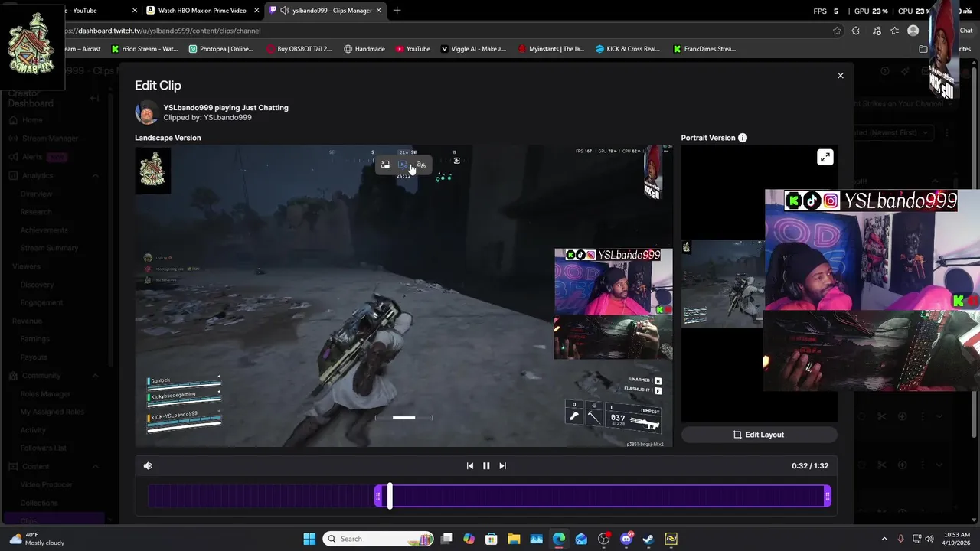Open a new browser tab
The width and height of the screenshot is (980, 551).
pos(397,11)
